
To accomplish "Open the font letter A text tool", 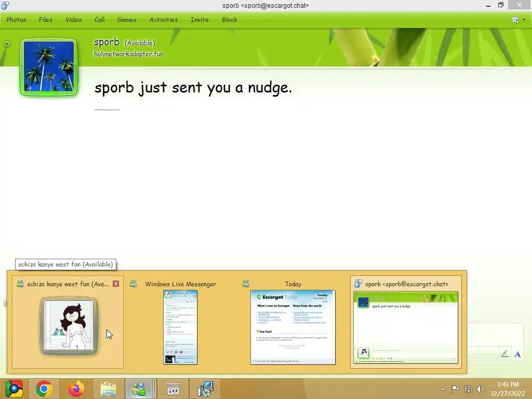I will coord(517,354).
